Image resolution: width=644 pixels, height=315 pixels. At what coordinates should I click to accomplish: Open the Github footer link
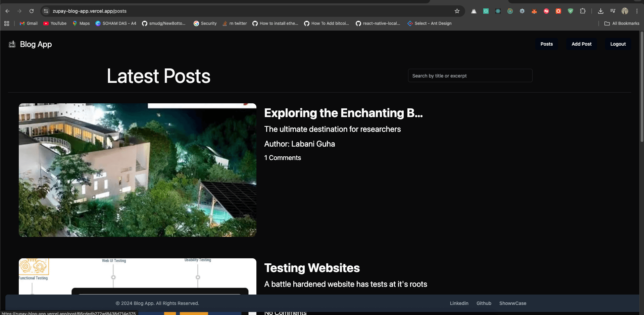[484, 303]
